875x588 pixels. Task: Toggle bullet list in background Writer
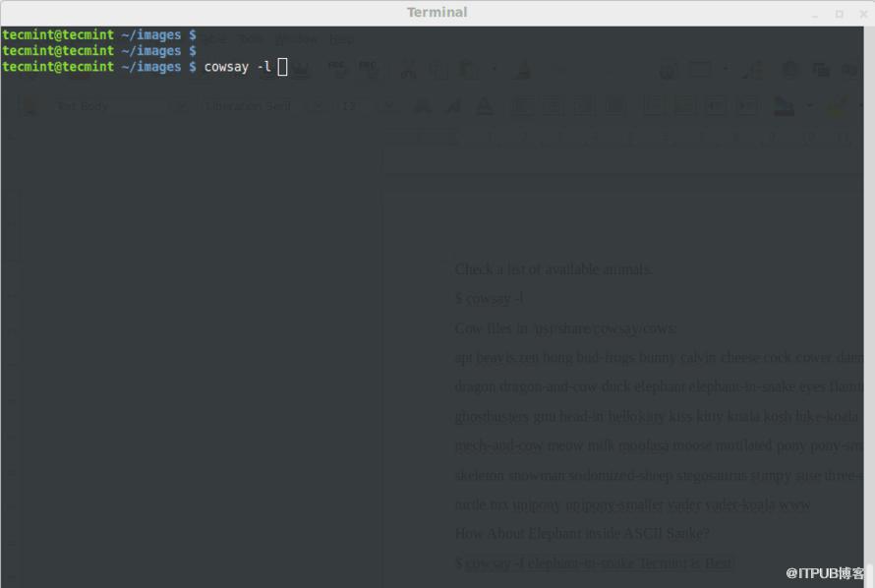(684, 106)
